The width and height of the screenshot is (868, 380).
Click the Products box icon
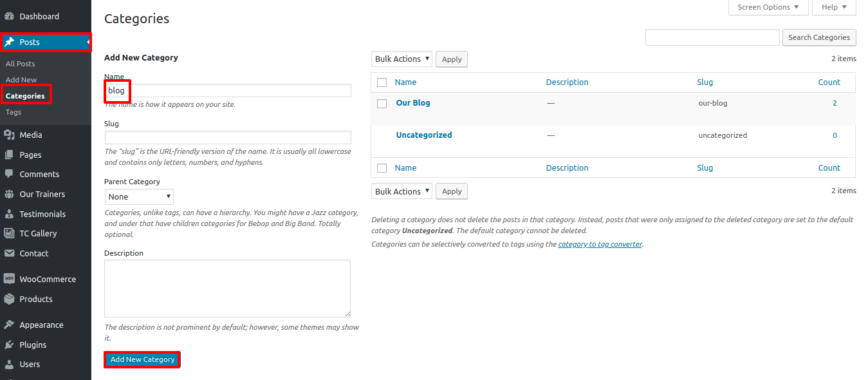9,299
